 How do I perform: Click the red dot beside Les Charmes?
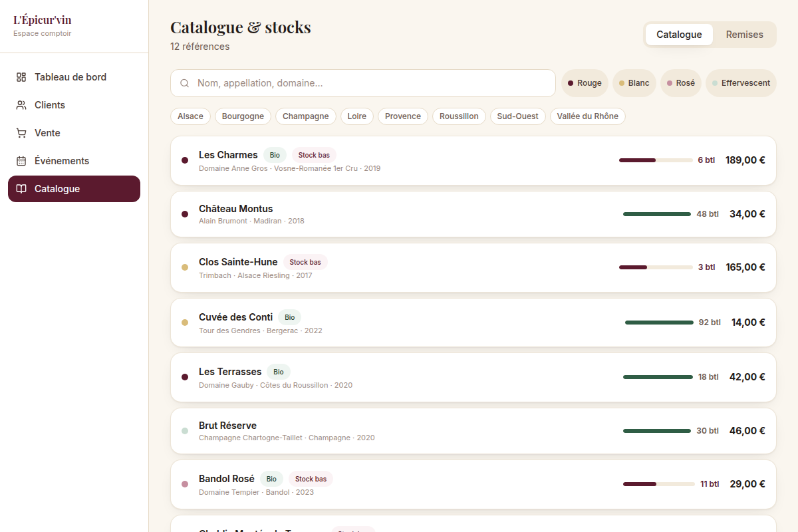(185, 160)
